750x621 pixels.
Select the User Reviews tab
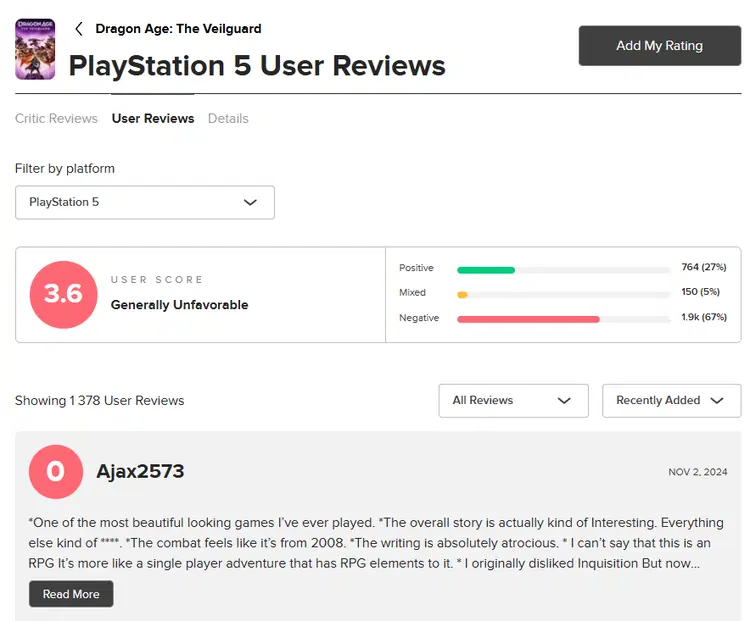click(x=153, y=118)
